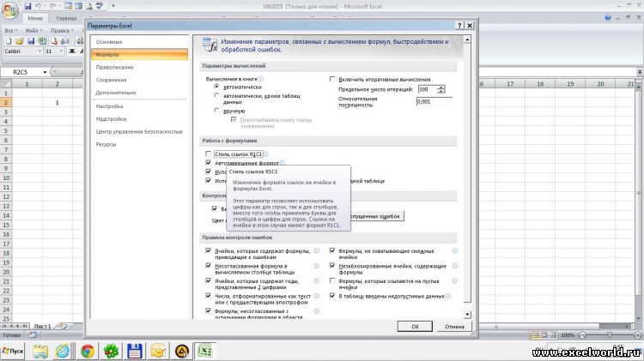
Task: Click the Пуск start button
Action: 13,352
